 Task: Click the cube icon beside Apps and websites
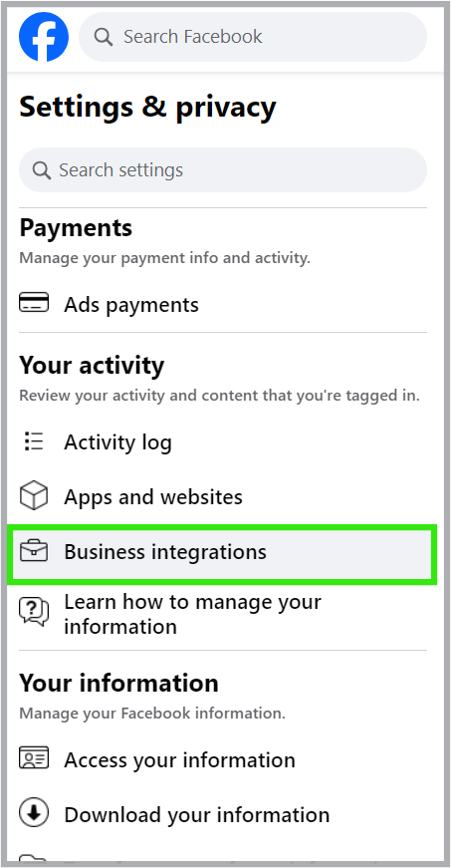click(x=34, y=495)
